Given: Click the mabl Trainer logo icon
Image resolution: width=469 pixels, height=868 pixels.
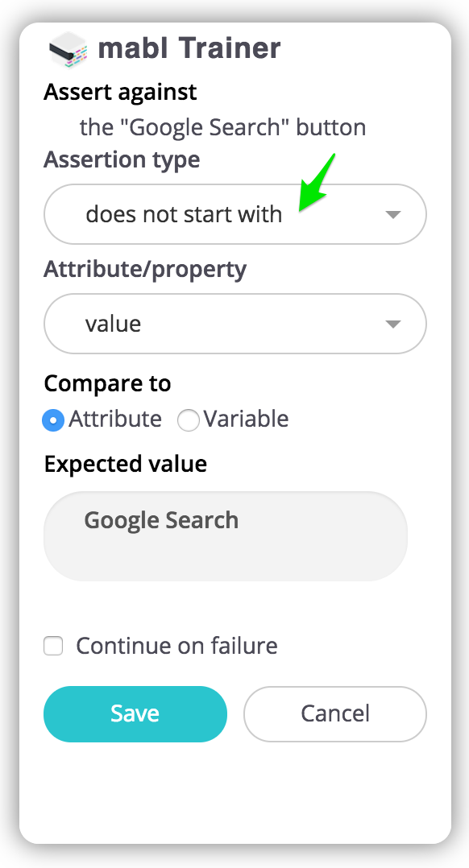Looking at the screenshot, I should click(68, 49).
